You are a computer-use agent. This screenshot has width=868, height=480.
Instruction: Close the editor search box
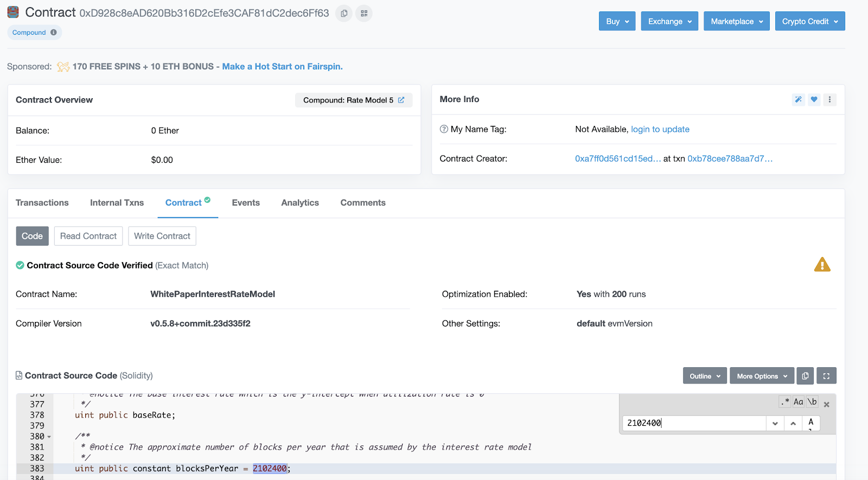click(827, 405)
